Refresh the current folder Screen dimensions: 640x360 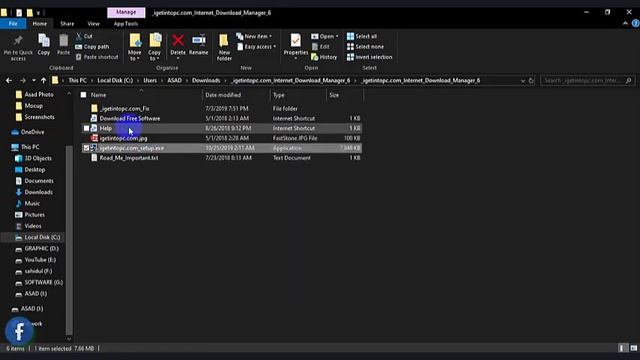tap(531, 81)
